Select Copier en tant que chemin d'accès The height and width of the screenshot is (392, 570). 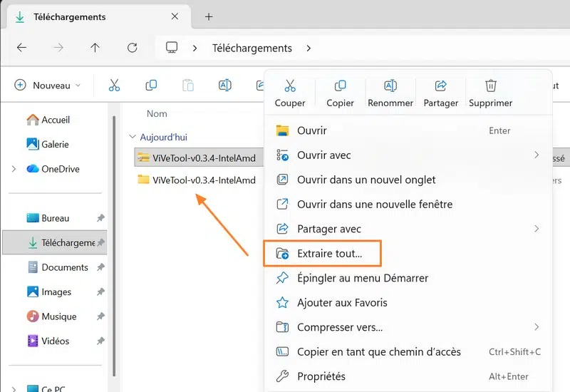click(378, 352)
